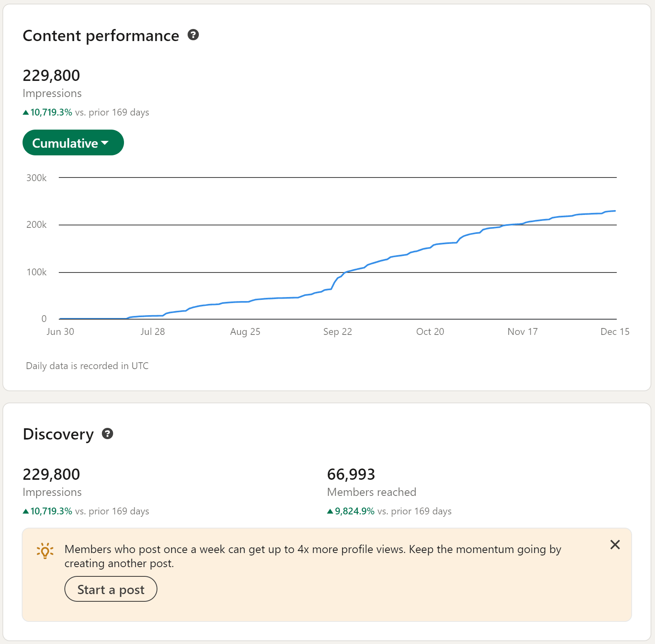
Task: Click the Aug 25 date label
Action: click(x=245, y=332)
